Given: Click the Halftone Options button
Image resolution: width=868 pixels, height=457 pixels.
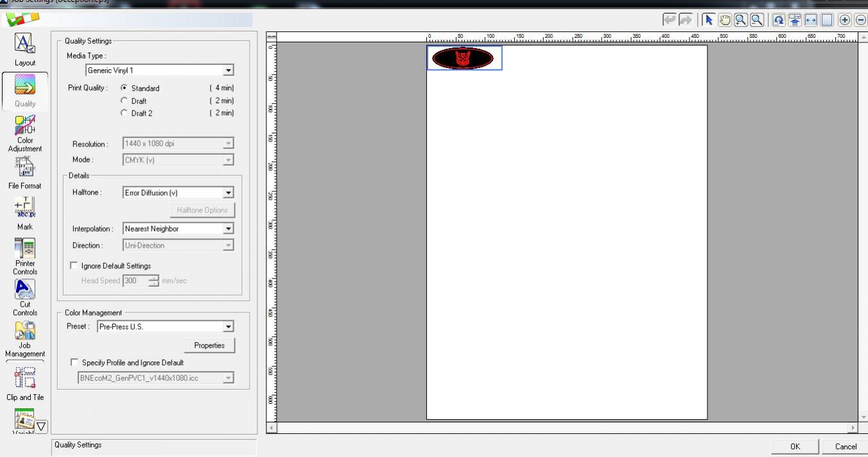Looking at the screenshot, I should pyautogui.click(x=202, y=210).
